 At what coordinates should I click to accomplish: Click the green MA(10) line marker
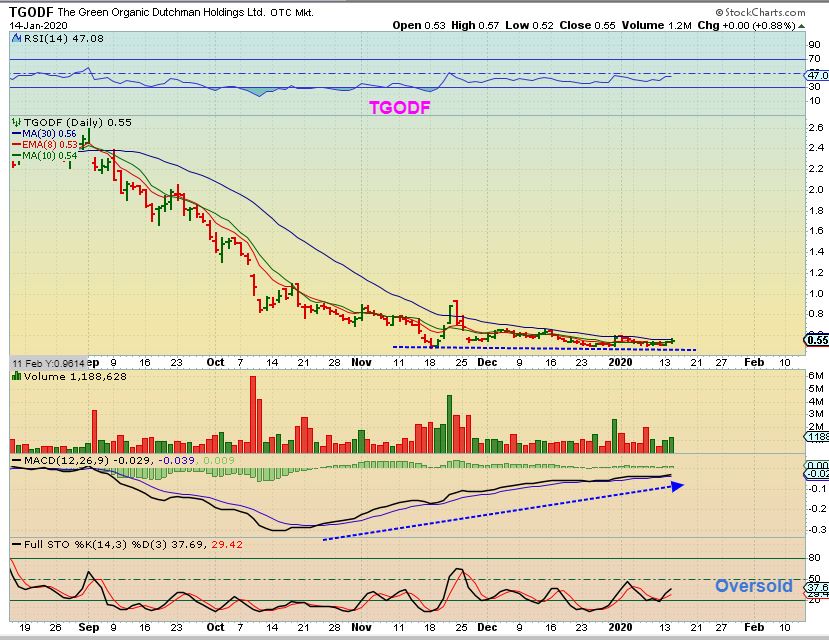pyautogui.click(x=17, y=155)
